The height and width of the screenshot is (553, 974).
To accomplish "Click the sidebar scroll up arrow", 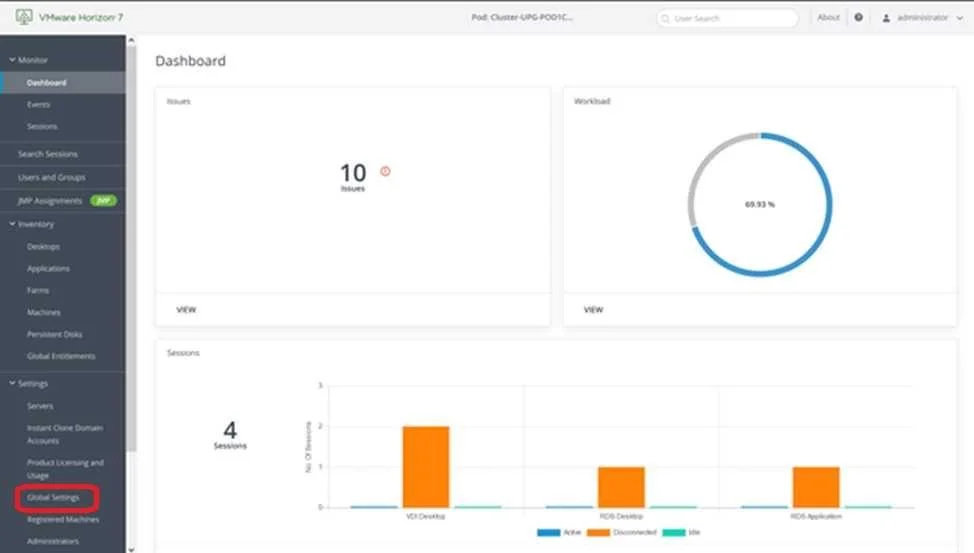I will [131, 40].
